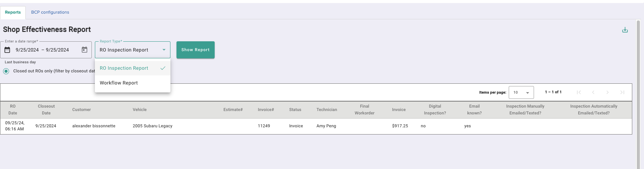Switch to the Reports tab

coord(13,13)
